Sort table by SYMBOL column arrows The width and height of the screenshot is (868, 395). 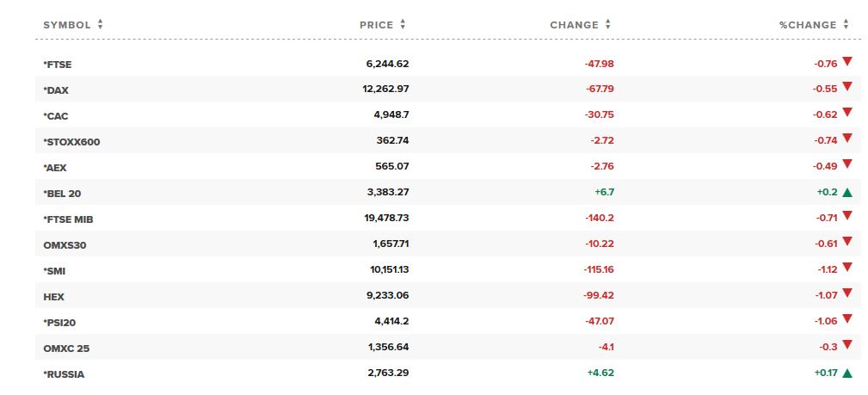click(x=100, y=24)
